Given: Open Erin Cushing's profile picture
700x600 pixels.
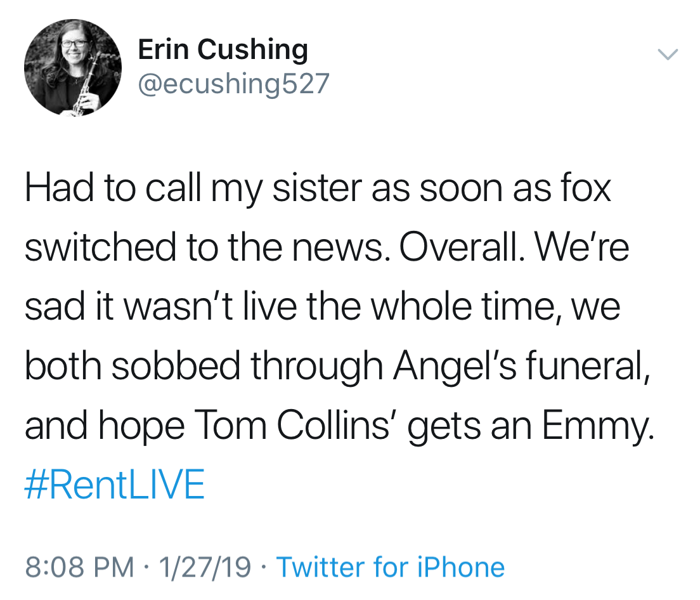Looking at the screenshot, I should tap(73, 68).
